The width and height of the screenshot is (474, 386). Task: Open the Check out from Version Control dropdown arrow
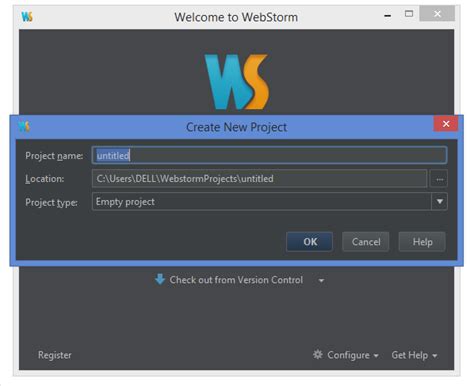click(x=321, y=280)
